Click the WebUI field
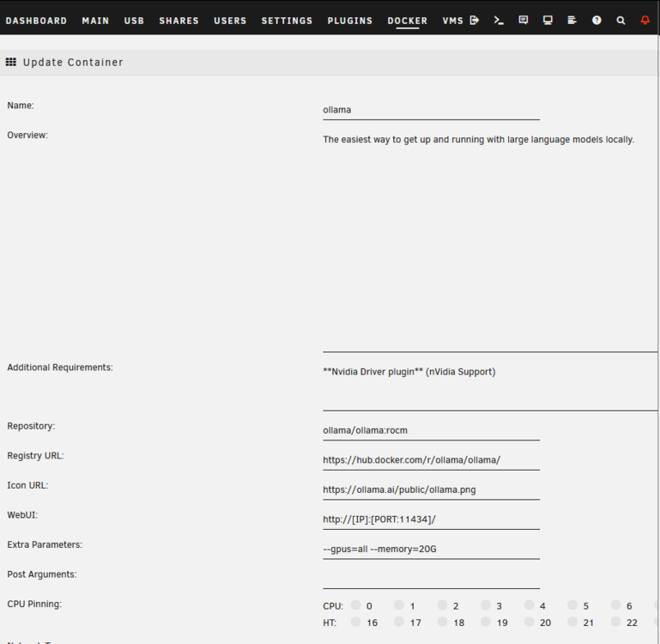 [431, 519]
